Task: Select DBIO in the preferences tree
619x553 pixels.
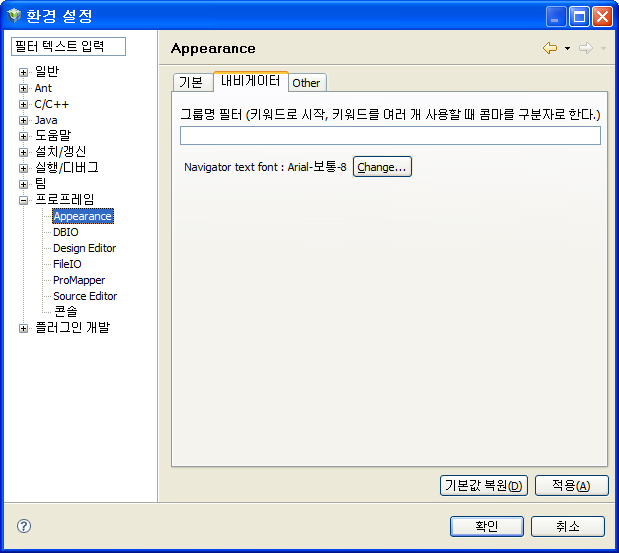Action: point(66,232)
